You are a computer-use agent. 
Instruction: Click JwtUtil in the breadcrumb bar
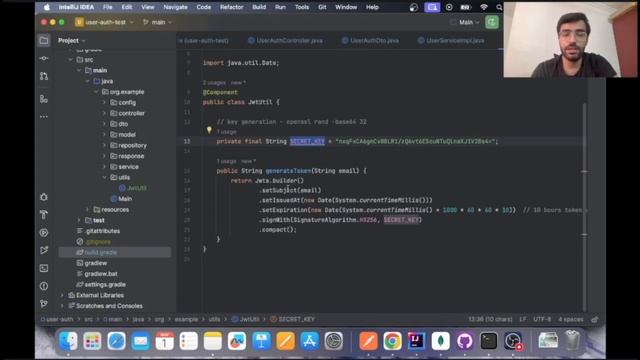246,319
